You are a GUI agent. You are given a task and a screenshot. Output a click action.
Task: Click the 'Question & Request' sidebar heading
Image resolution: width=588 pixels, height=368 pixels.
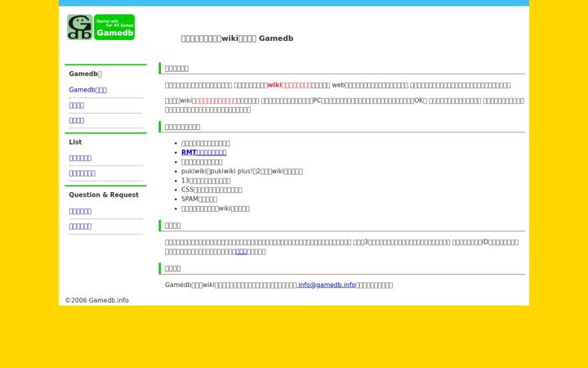tap(104, 195)
